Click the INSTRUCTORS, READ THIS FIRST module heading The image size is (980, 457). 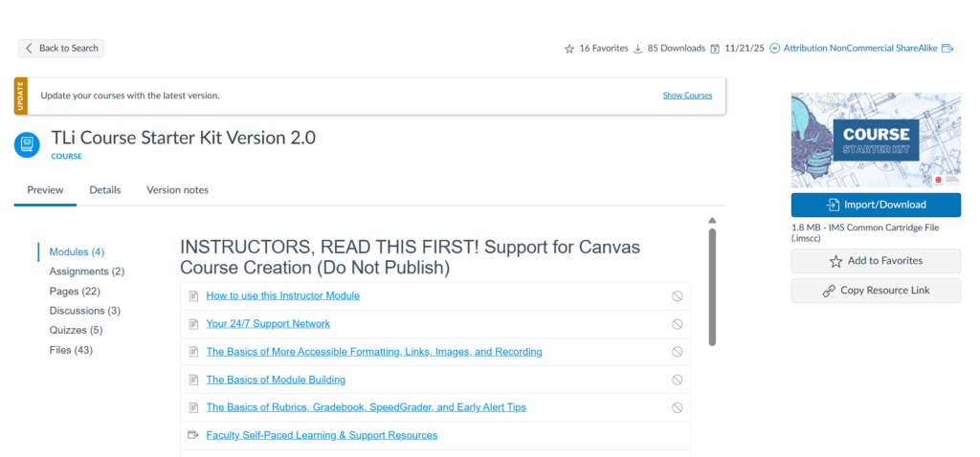[x=410, y=257]
